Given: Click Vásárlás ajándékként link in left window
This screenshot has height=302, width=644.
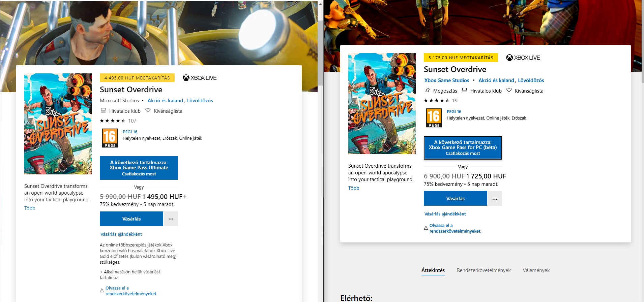Looking at the screenshot, I should (x=121, y=234).
